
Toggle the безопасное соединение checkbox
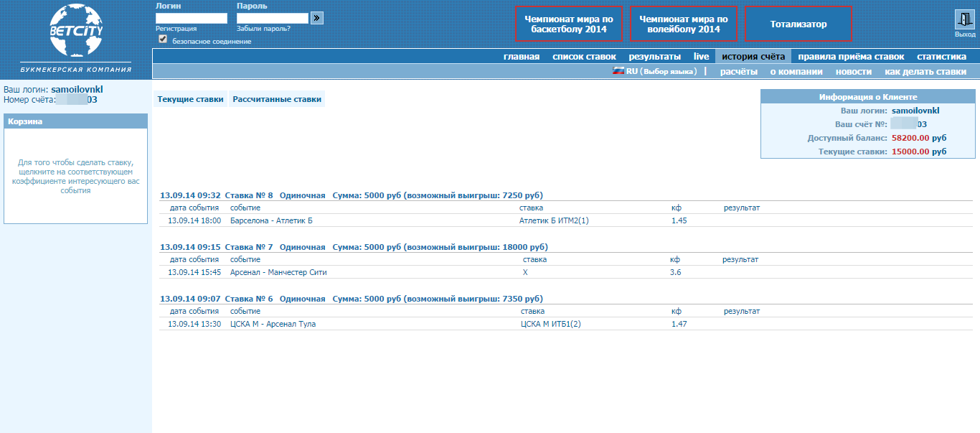pyautogui.click(x=163, y=39)
